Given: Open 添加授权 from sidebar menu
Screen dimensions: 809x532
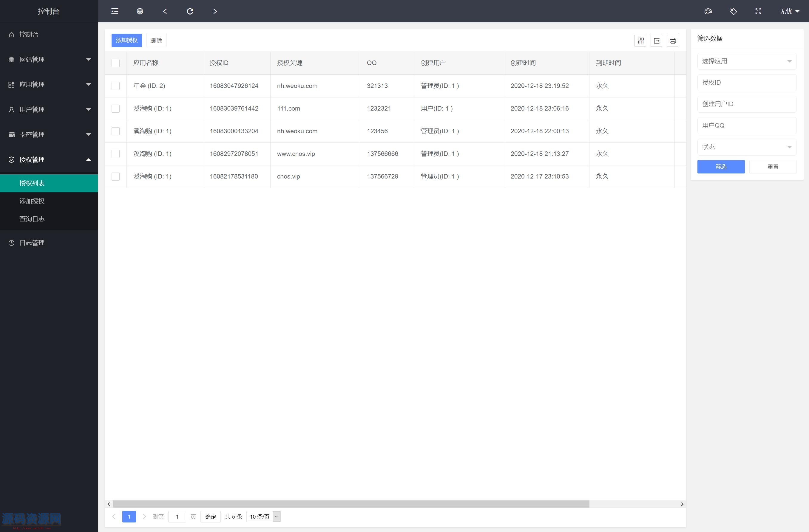Looking at the screenshot, I should [33, 201].
